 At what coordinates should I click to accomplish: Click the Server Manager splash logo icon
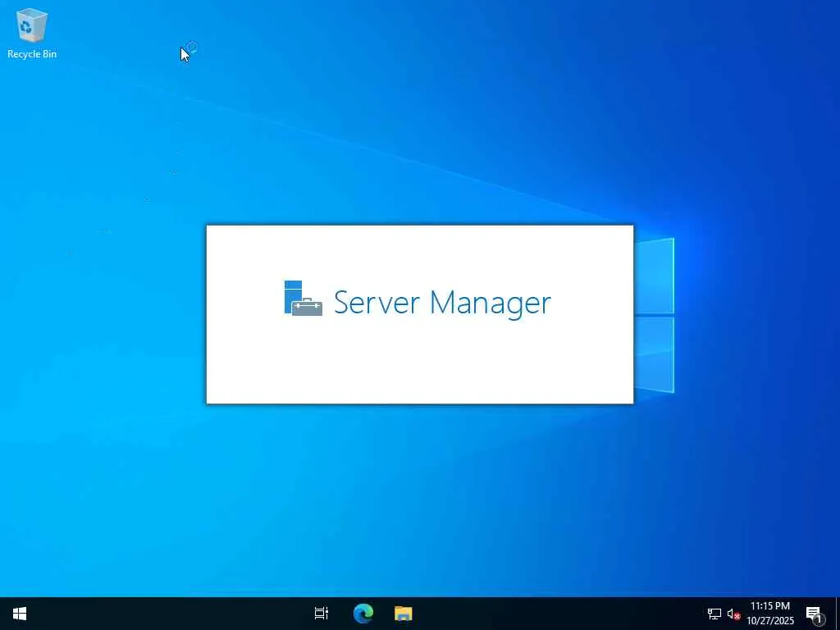pos(303,299)
